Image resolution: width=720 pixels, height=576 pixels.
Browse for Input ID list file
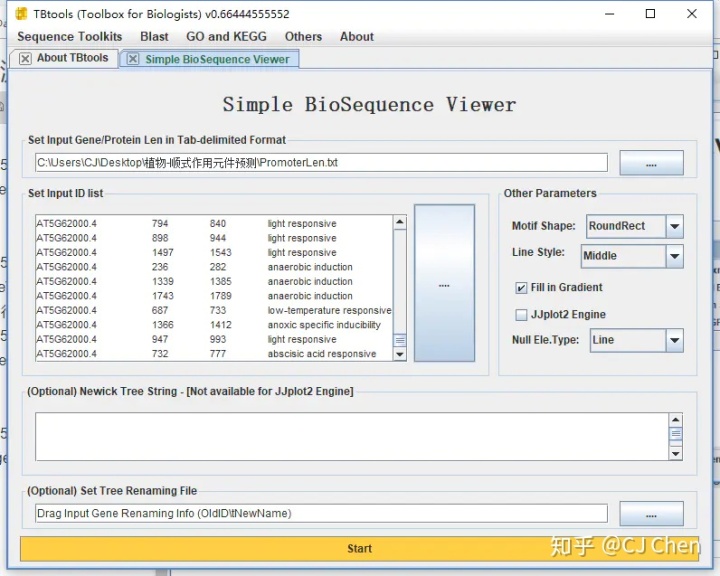click(x=444, y=283)
